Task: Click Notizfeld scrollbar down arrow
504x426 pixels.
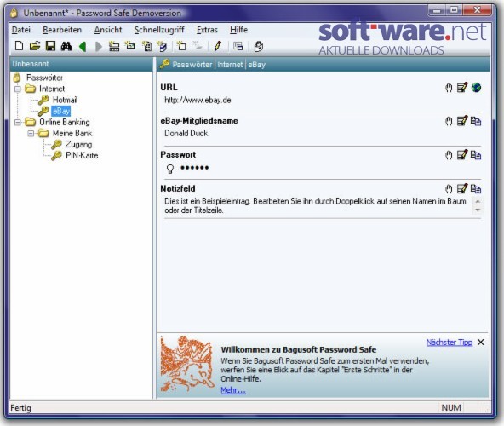Action: pos(478,210)
